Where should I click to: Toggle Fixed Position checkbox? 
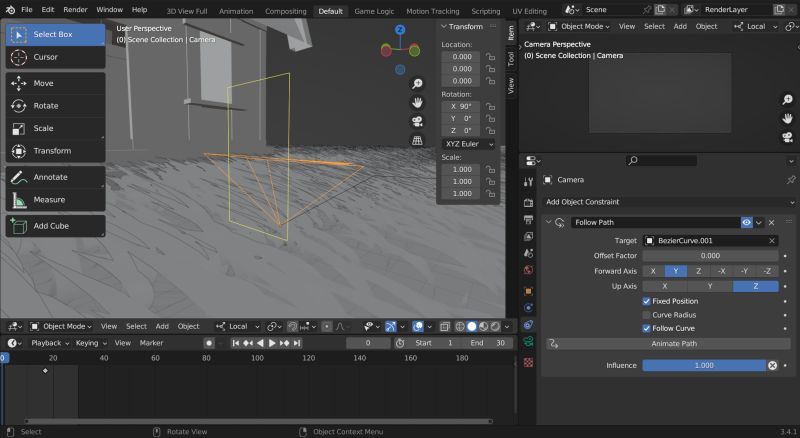[646, 301]
